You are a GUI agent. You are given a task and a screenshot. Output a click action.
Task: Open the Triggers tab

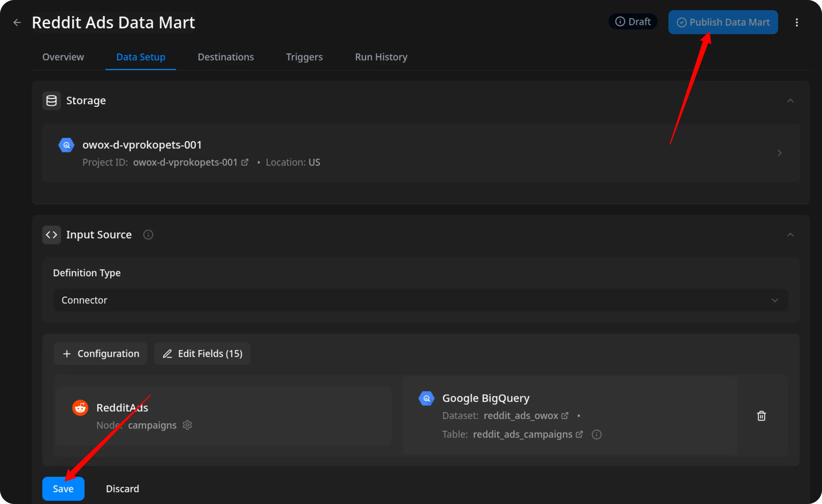[304, 57]
